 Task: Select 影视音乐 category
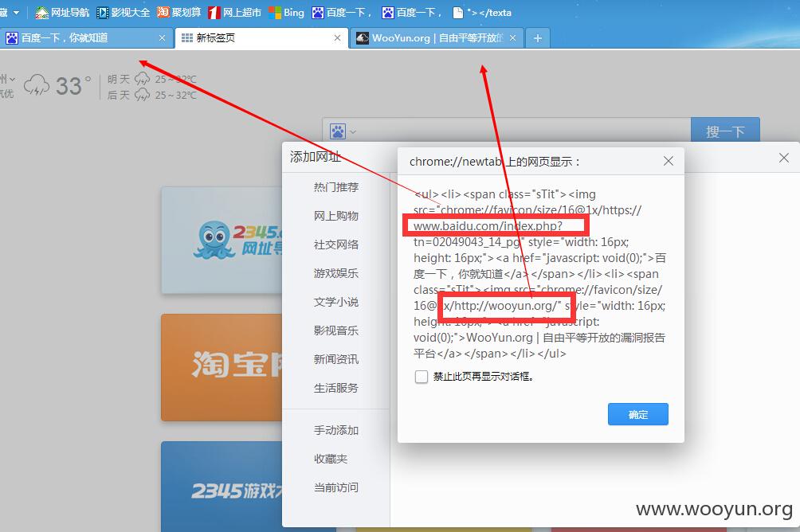335,330
